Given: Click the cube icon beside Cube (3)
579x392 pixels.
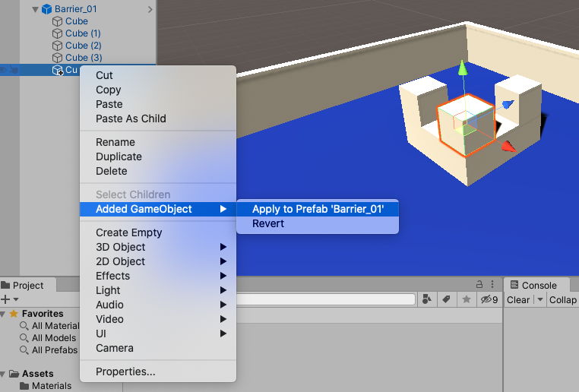Looking at the screenshot, I should click(57, 58).
